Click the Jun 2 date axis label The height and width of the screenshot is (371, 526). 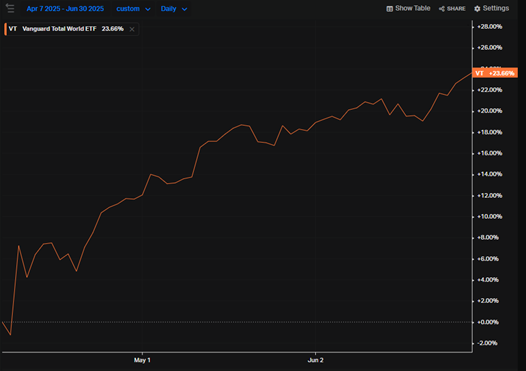tap(315, 360)
